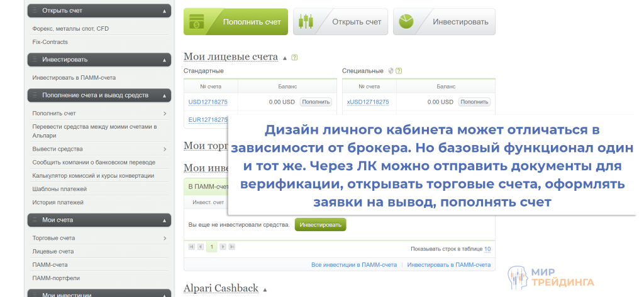Open Fix-Contracts sidebar item

tap(50, 42)
